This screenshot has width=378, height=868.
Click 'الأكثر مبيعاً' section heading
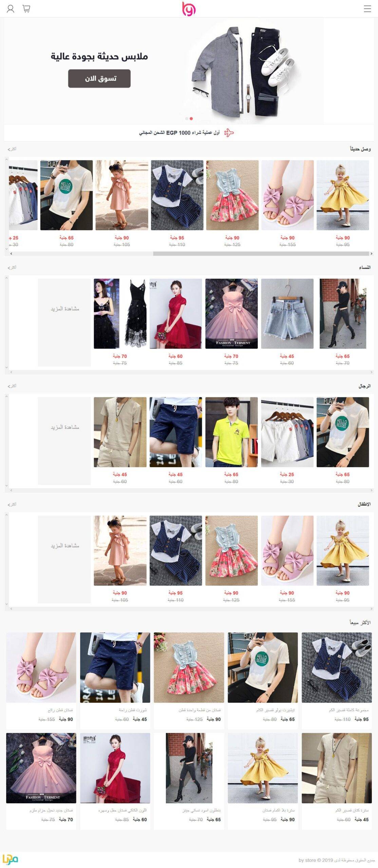pyautogui.click(x=360, y=623)
